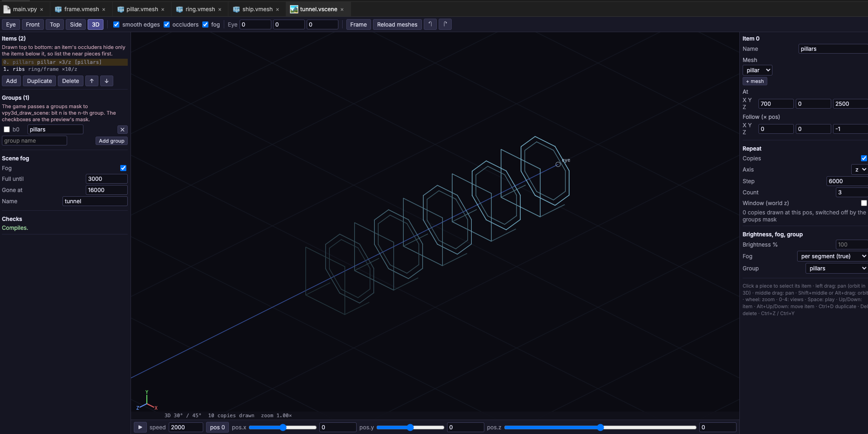Click the tunnel.vscene tab's scene icon
This screenshot has height=434, width=868.
point(294,9)
